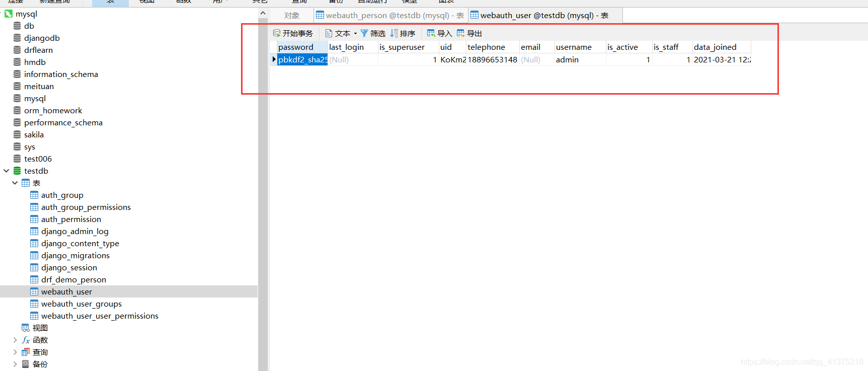Click 导出 export button label
The height and width of the screenshot is (371, 868).
475,33
